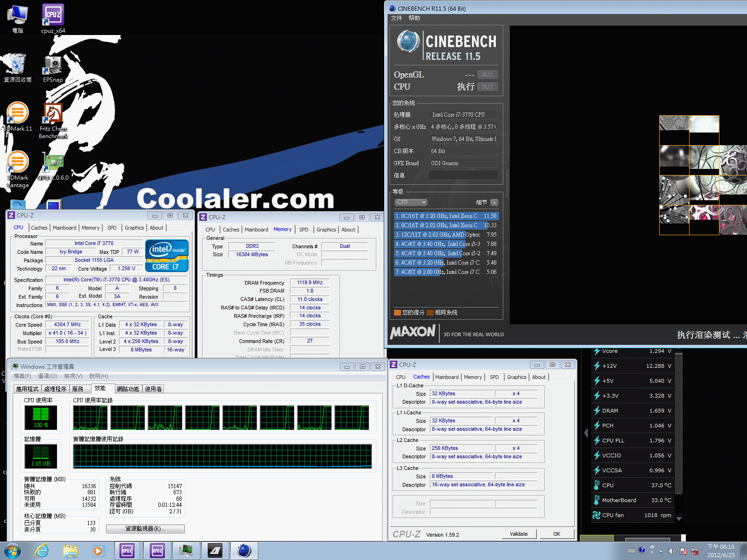Click the Intel Core i7-3770 CPU processor field

463,115
